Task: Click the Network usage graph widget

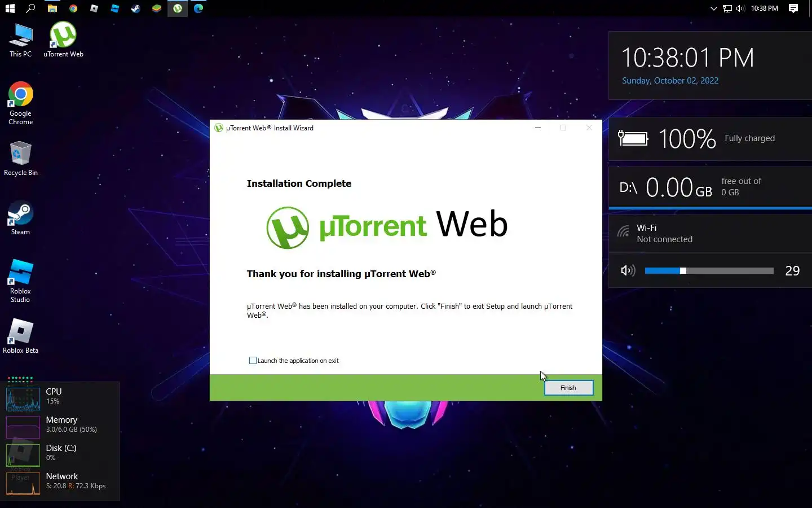Action: [x=23, y=483]
